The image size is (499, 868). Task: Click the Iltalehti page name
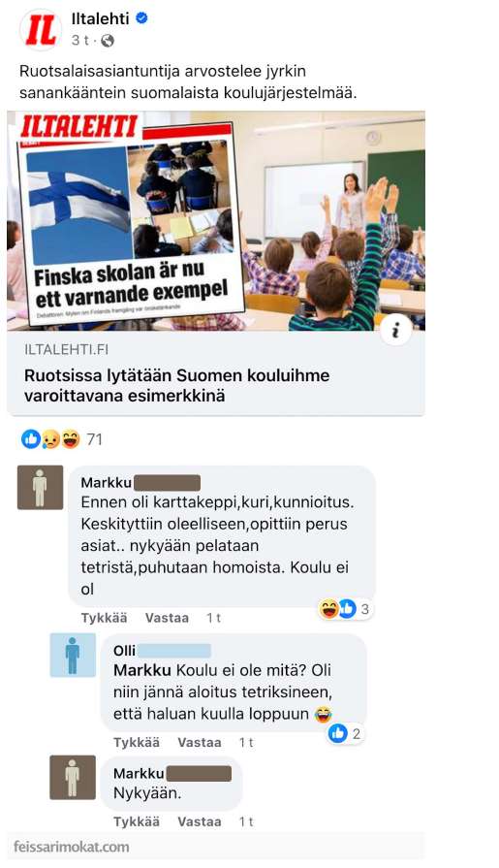pos(100,18)
